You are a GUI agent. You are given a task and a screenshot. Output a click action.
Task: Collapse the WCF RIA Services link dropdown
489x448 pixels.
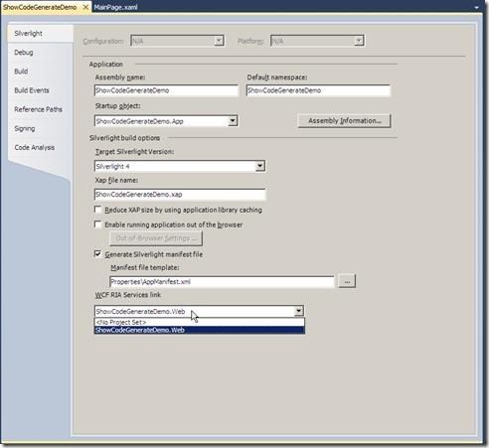299,311
